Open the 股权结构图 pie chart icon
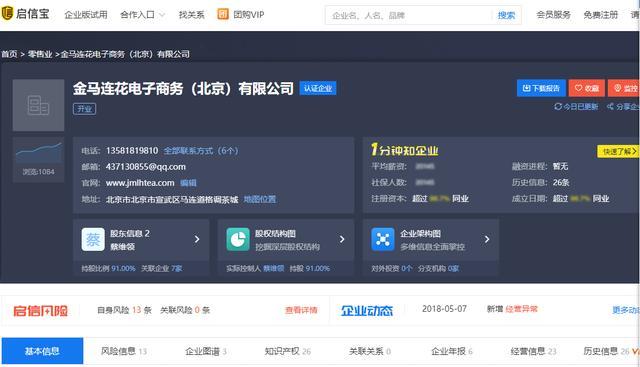 (238, 239)
